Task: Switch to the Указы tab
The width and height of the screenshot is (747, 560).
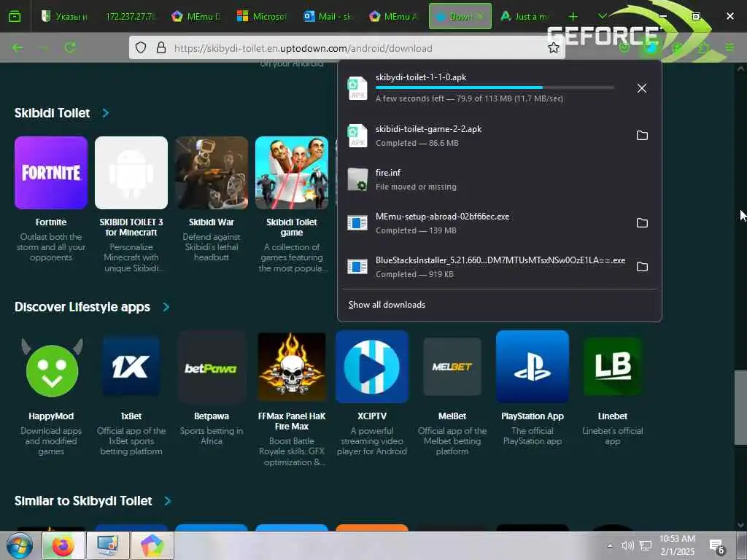Action: coord(65,16)
